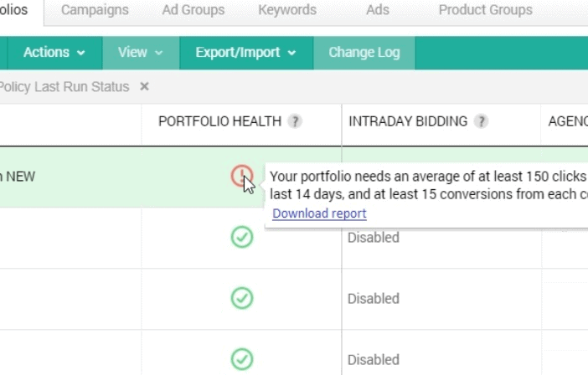Image resolution: width=588 pixels, height=375 pixels.
Task: Open Intraday Bidding help question mark
Action: click(x=481, y=121)
